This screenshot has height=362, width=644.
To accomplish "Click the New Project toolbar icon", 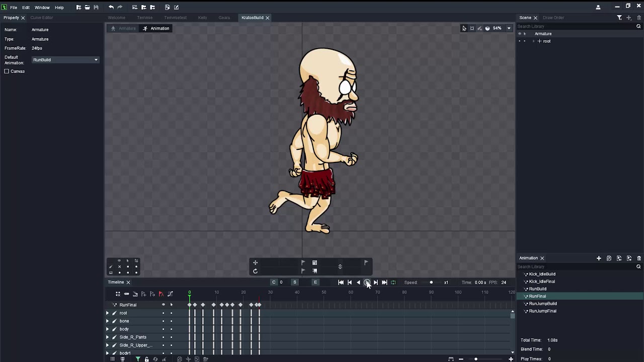I will tap(78, 7).
